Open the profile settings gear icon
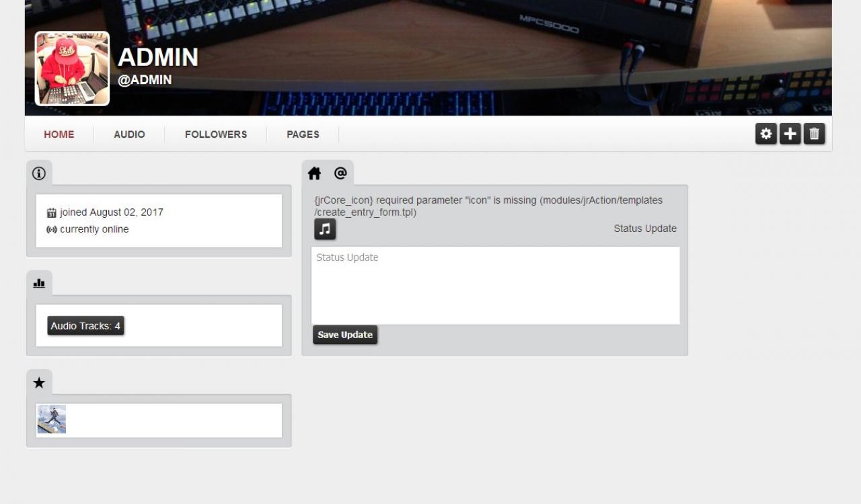The width and height of the screenshot is (861, 504). coord(766,134)
